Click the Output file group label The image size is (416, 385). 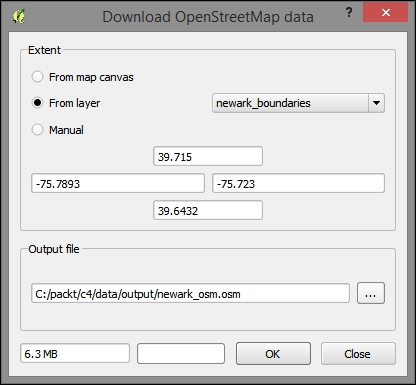click(x=54, y=249)
